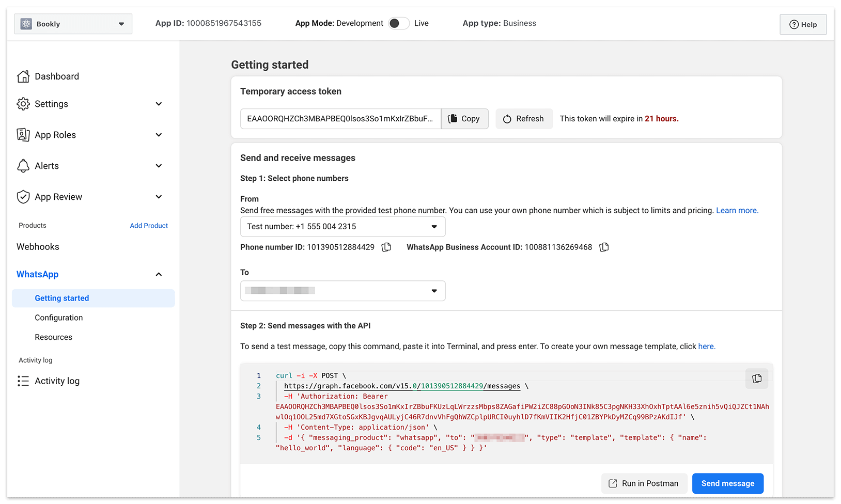Refresh the temporary access token
Screen dimensions: 841x504
524,119
